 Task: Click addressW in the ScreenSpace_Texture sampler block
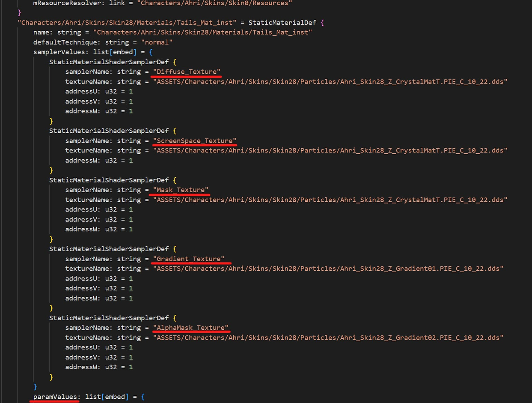pyautogui.click(x=83, y=160)
